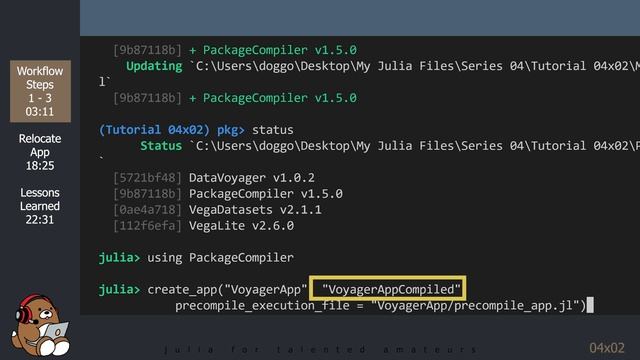Viewport: 640px width, 360px height.
Task: Click the [0ae4a718] package hash
Action: [x=147, y=209]
